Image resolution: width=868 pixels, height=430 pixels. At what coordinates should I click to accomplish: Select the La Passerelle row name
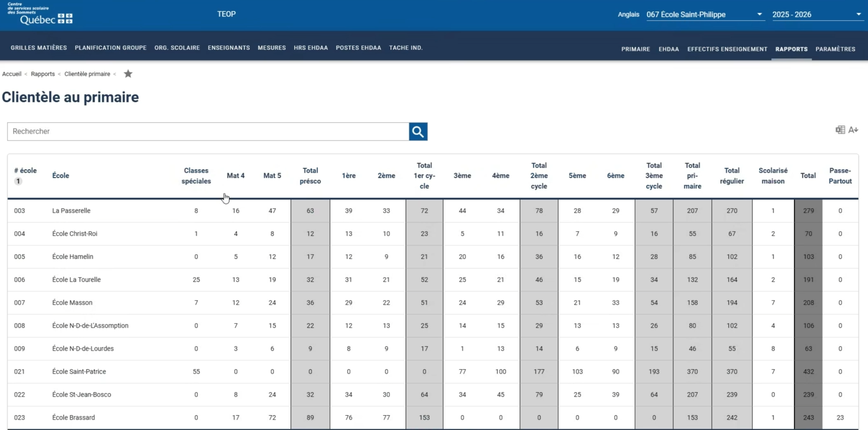click(x=71, y=211)
